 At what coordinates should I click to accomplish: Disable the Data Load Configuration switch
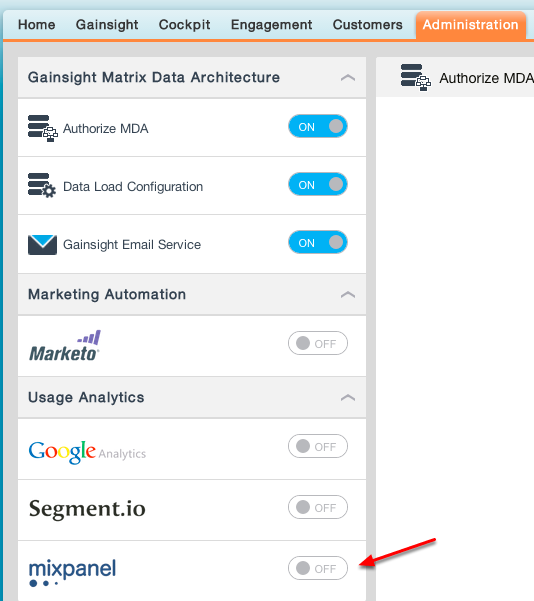318,184
